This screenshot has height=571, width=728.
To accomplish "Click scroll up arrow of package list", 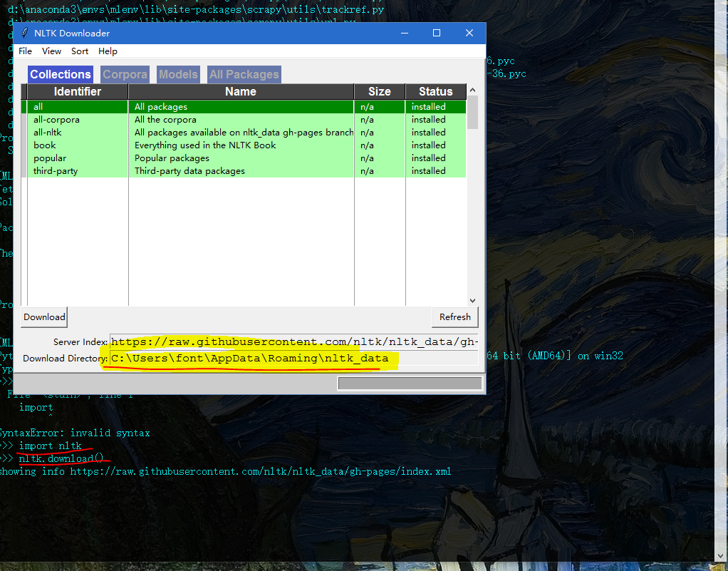I will (x=473, y=90).
